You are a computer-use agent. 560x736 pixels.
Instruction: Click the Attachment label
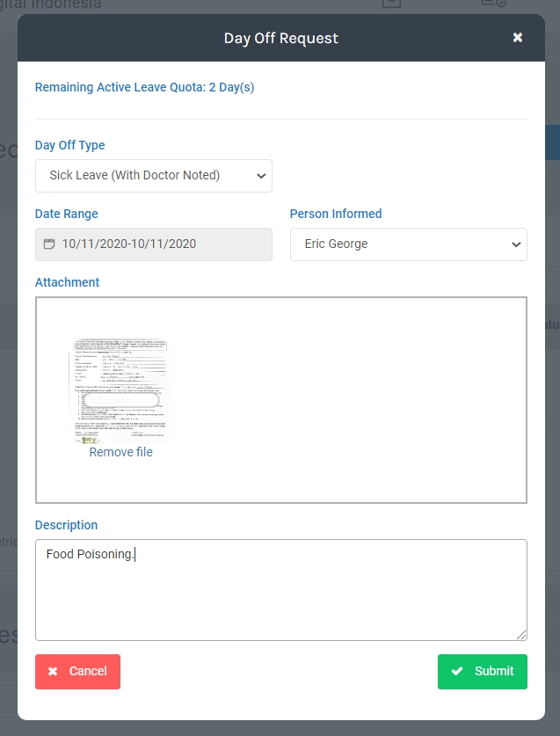67,282
